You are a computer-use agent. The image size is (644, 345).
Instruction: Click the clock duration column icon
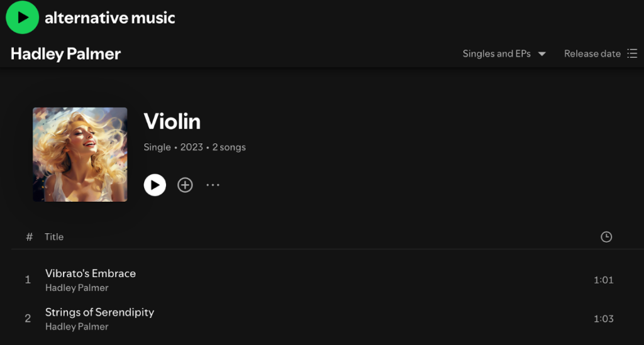point(606,237)
